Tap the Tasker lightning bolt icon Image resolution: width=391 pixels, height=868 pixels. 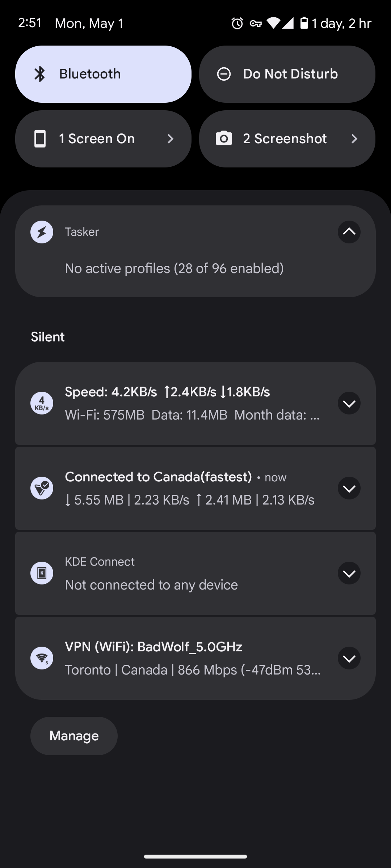click(42, 232)
